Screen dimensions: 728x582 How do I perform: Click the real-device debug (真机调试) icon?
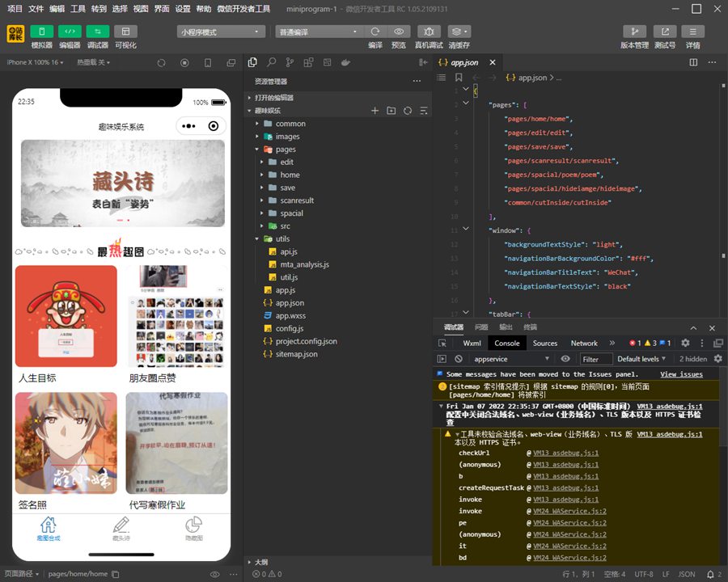point(429,32)
